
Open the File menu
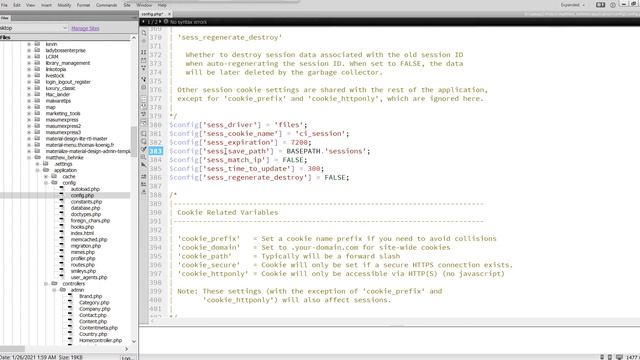pos(4,5)
